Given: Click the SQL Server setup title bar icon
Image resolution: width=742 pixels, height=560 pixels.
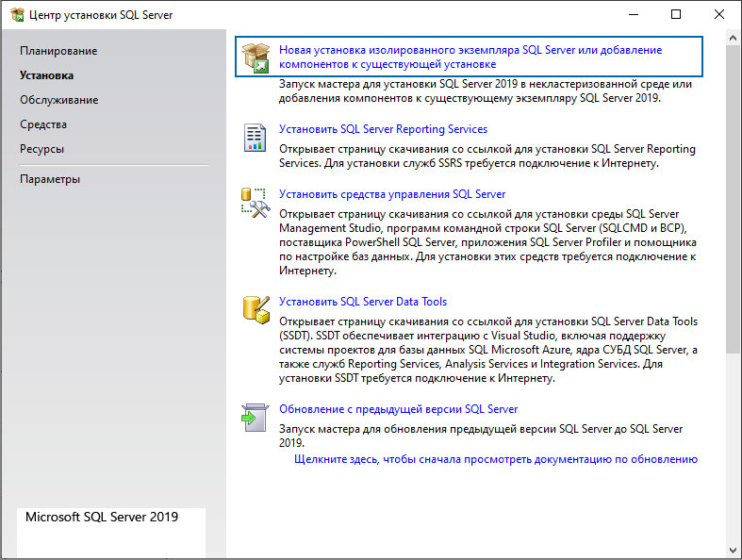Looking at the screenshot, I should point(18,15).
